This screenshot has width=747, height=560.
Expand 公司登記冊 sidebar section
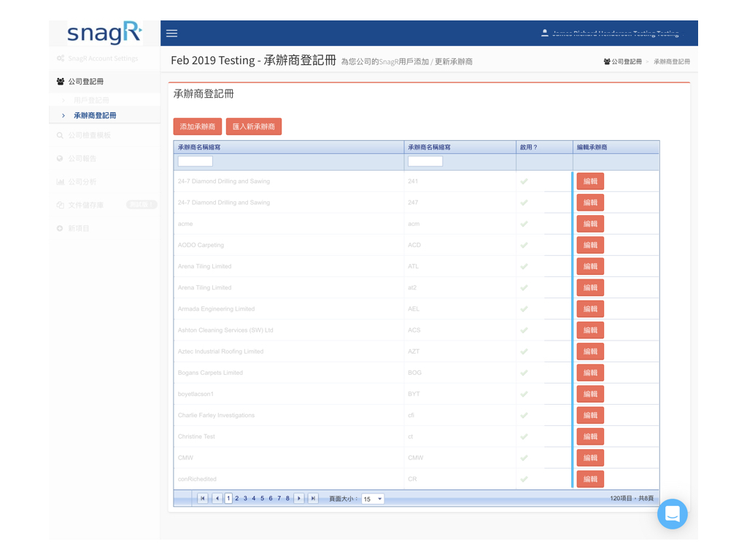(x=104, y=82)
